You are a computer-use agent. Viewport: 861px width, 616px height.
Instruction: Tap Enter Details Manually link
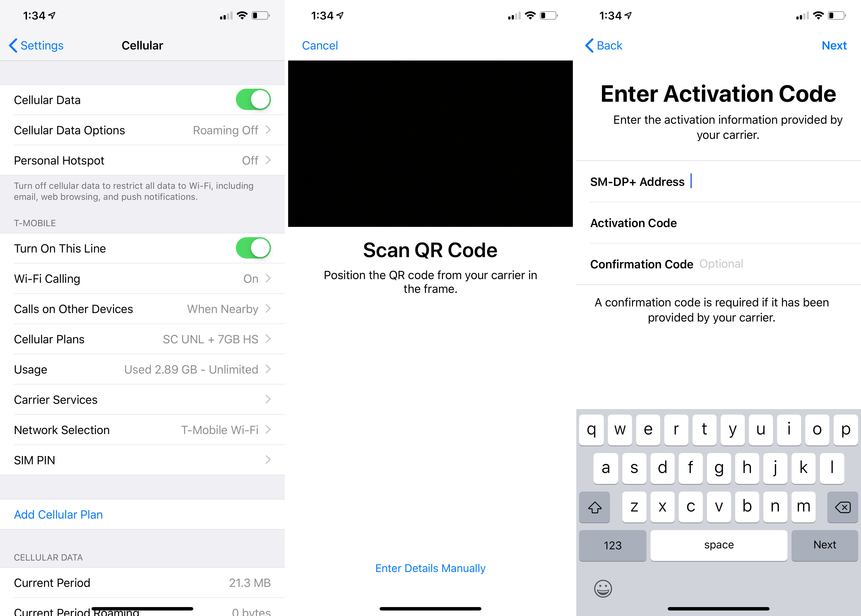[431, 568]
